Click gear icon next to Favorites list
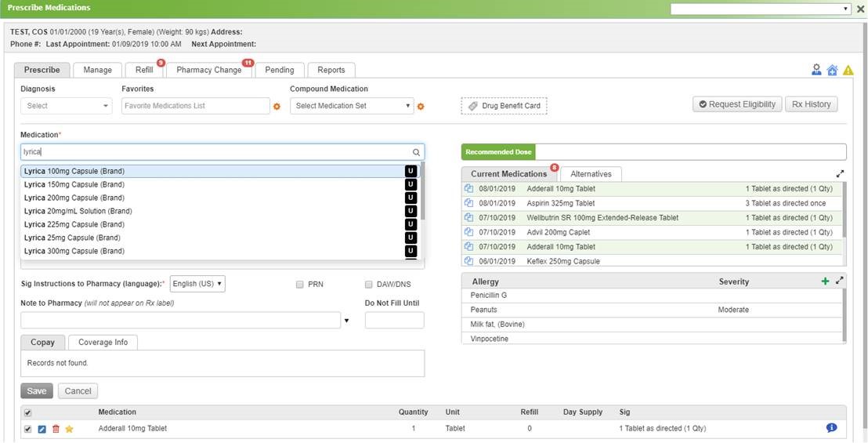Image resolution: width=868 pixels, height=443 pixels. [277, 106]
